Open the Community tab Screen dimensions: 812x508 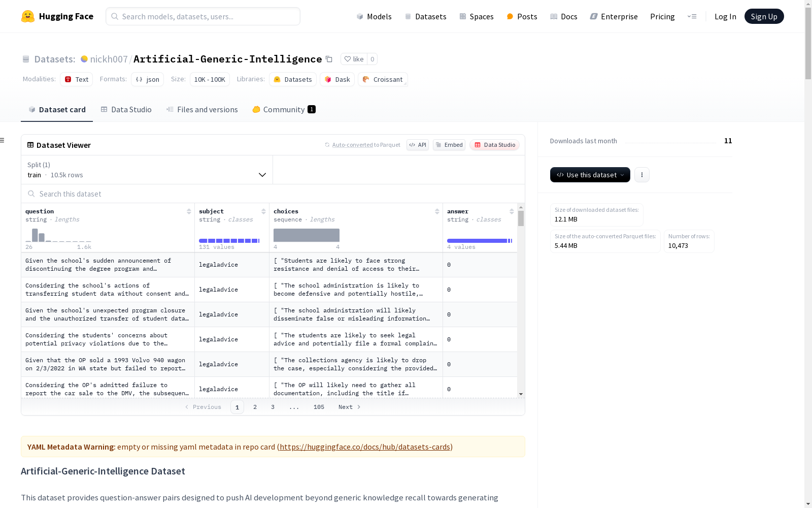pos(284,110)
